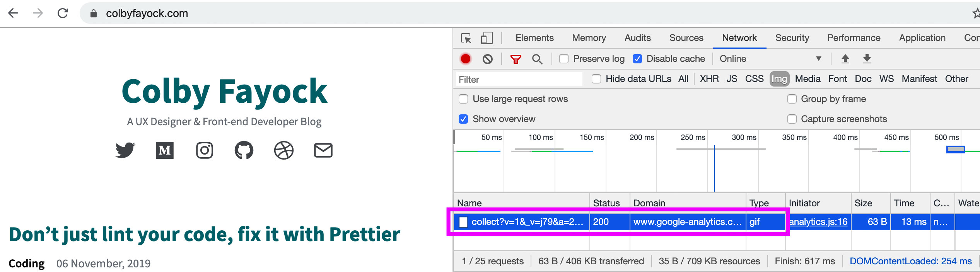The width and height of the screenshot is (980, 272).
Task: Select the XHR request type filter
Action: point(709,79)
